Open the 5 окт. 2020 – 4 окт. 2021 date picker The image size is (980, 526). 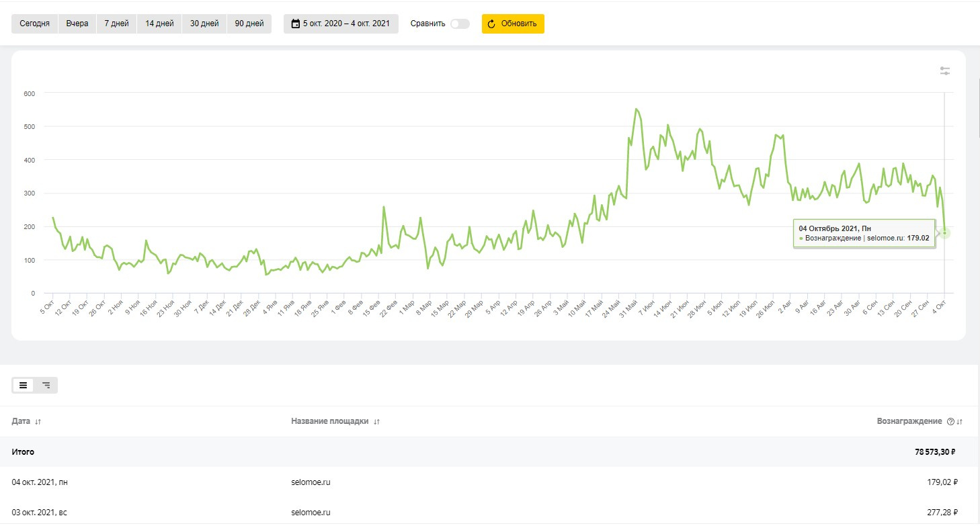pos(345,24)
